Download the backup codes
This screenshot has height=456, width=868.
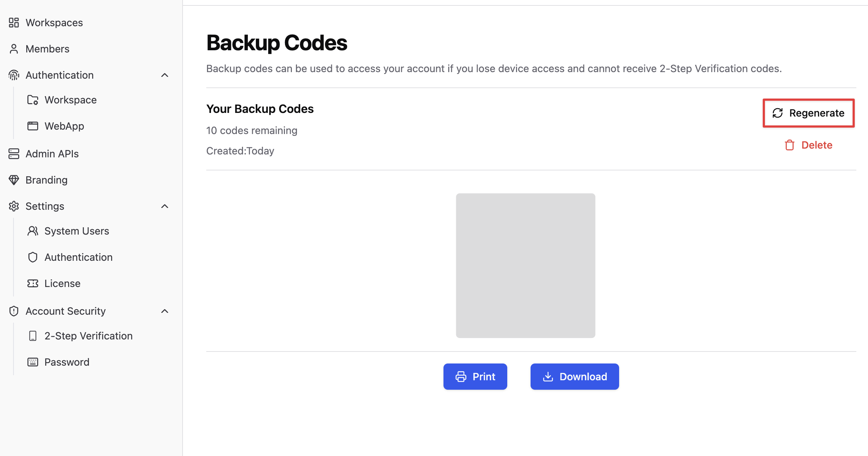pyautogui.click(x=575, y=377)
